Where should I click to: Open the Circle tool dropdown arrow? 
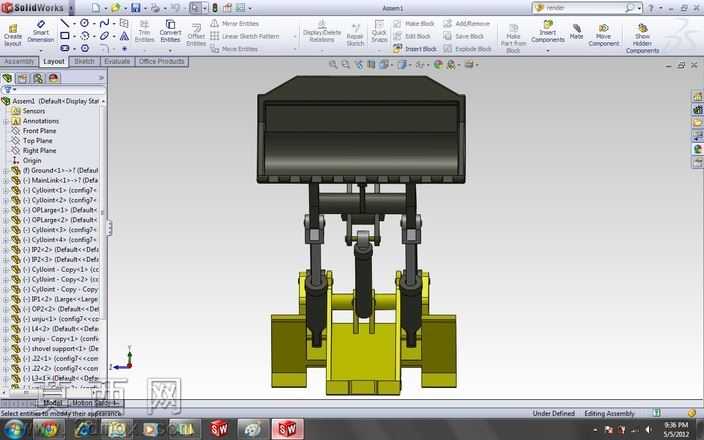click(94, 23)
